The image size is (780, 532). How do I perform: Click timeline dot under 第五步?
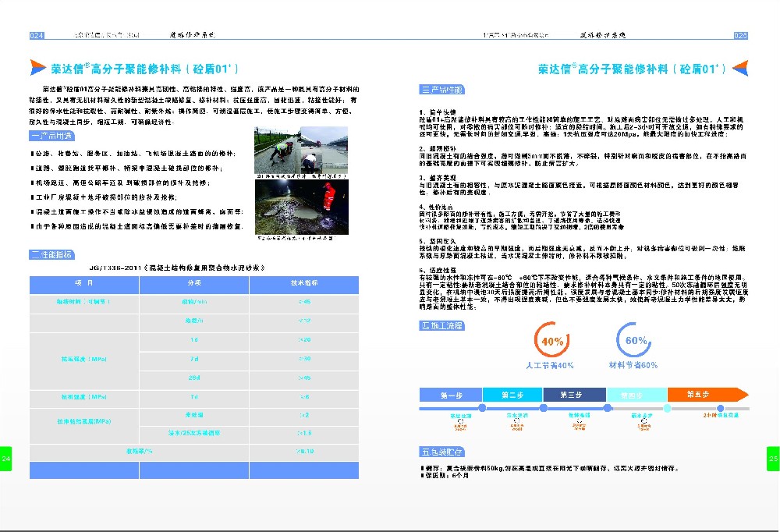click(x=720, y=408)
